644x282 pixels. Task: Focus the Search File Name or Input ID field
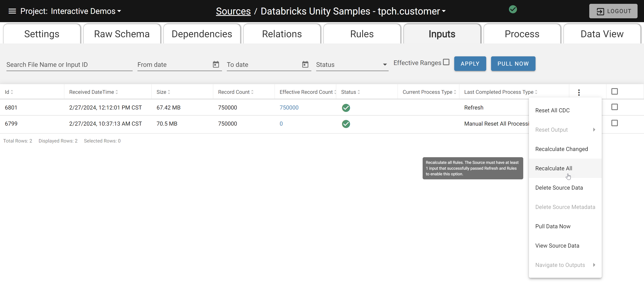coord(69,65)
